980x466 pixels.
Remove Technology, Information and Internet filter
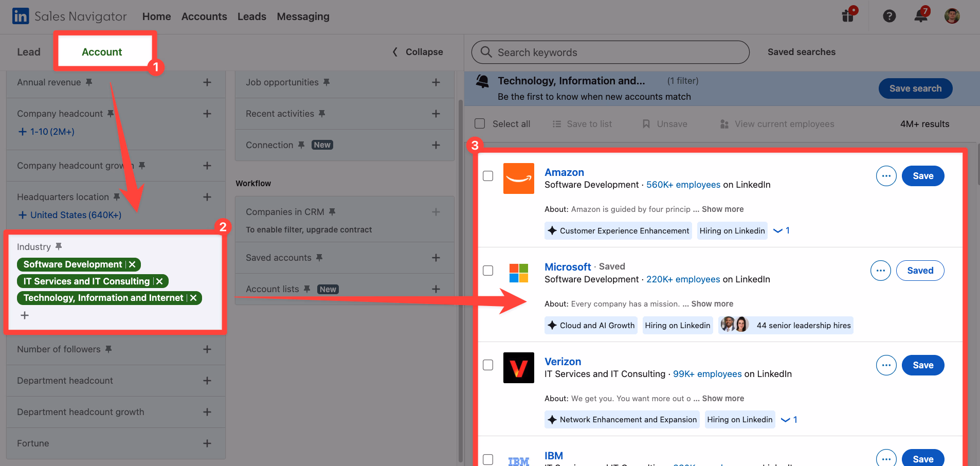193,298
